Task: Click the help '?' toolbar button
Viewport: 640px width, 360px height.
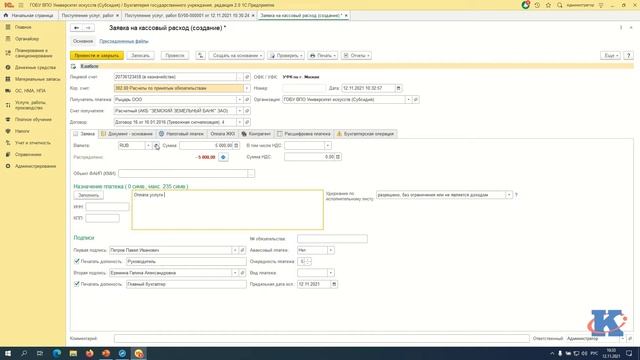Action: [628, 56]
